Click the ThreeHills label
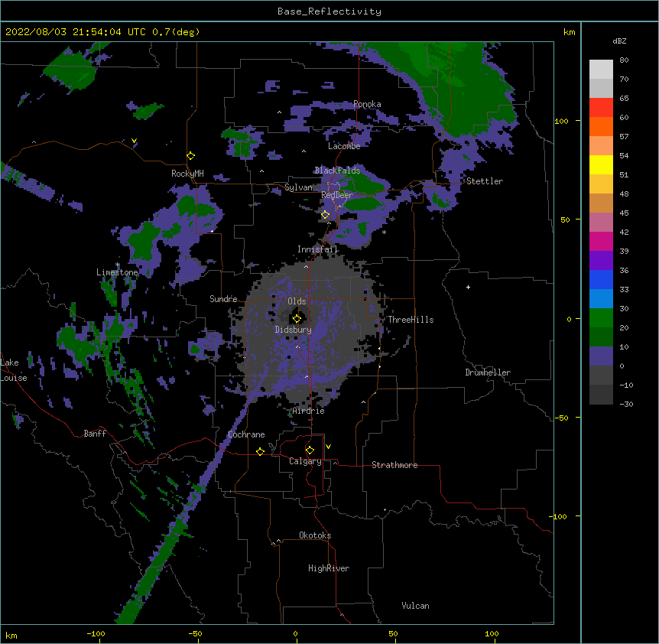This screenshot has width=659, height=644. pos(411,320)
